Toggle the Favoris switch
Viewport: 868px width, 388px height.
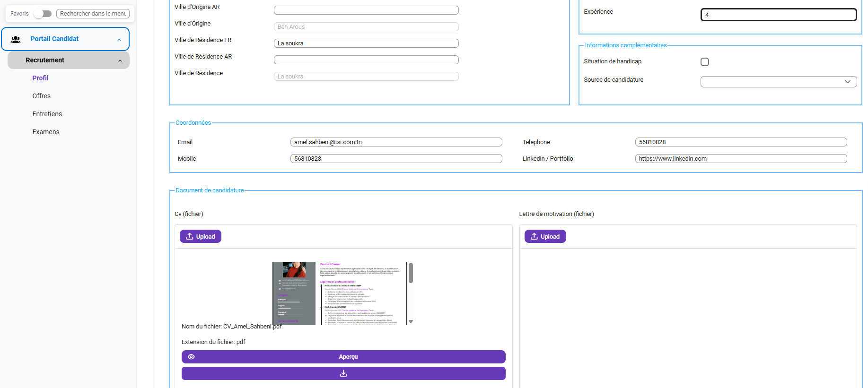[43, 14]
